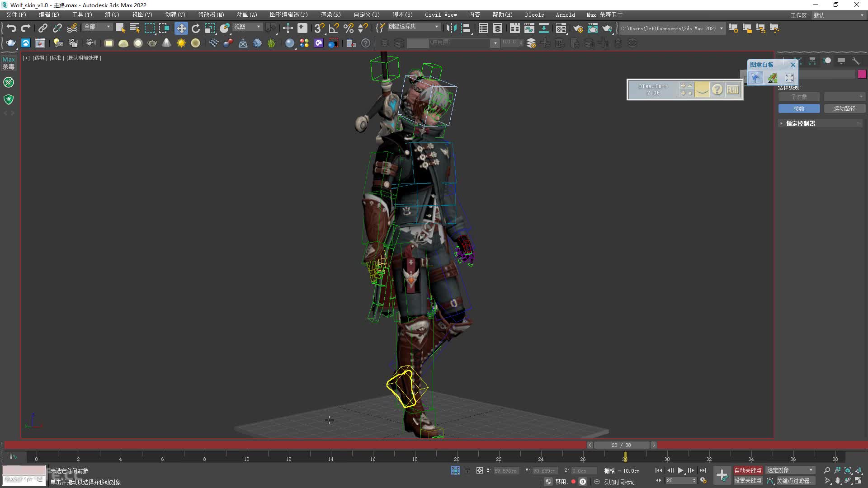
Task: Click the DTrajEdit help question button
Action: point(717,89)
